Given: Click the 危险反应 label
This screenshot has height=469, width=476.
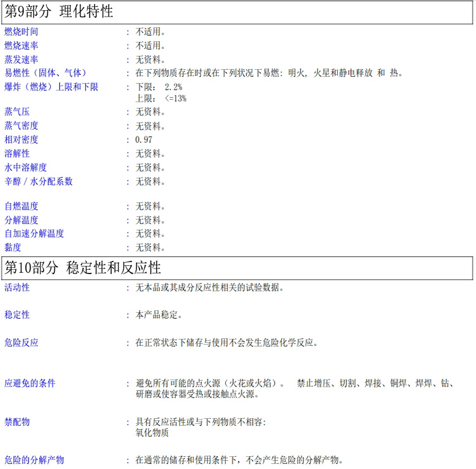Looking at the screenshot, I should 21,343.
